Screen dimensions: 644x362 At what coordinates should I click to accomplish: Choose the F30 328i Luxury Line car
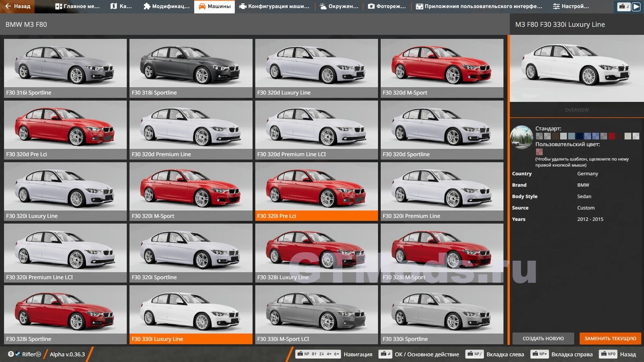click(x=316, y=253)
